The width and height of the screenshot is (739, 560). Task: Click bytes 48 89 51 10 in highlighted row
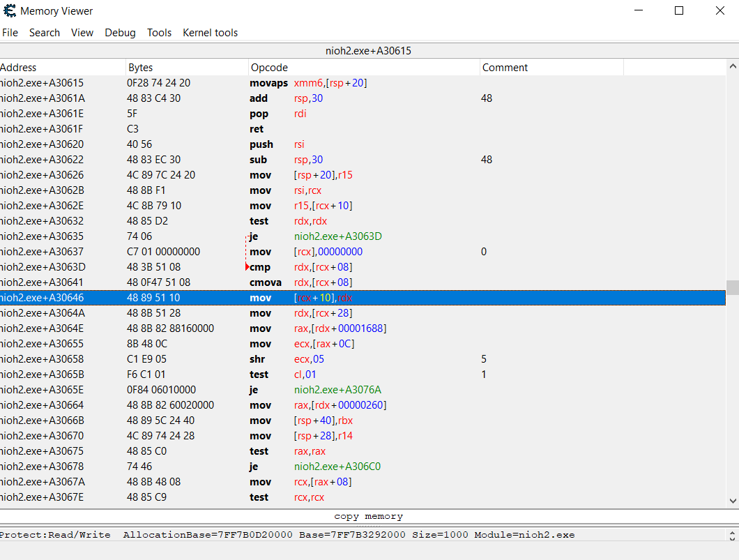[153, 298]
